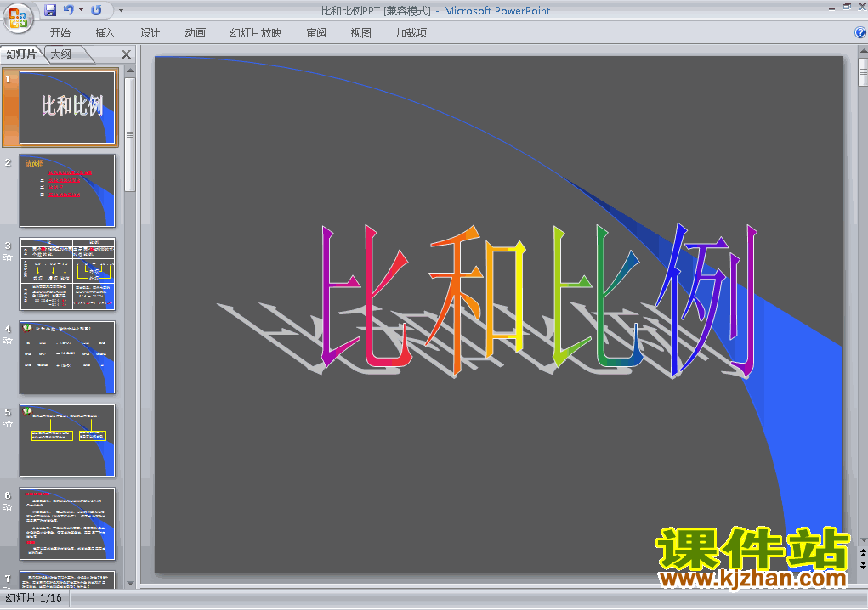Select slide 7 thumbnail
Image resolution: width=868 pixels, height=610 pixels.
point(67,579)
